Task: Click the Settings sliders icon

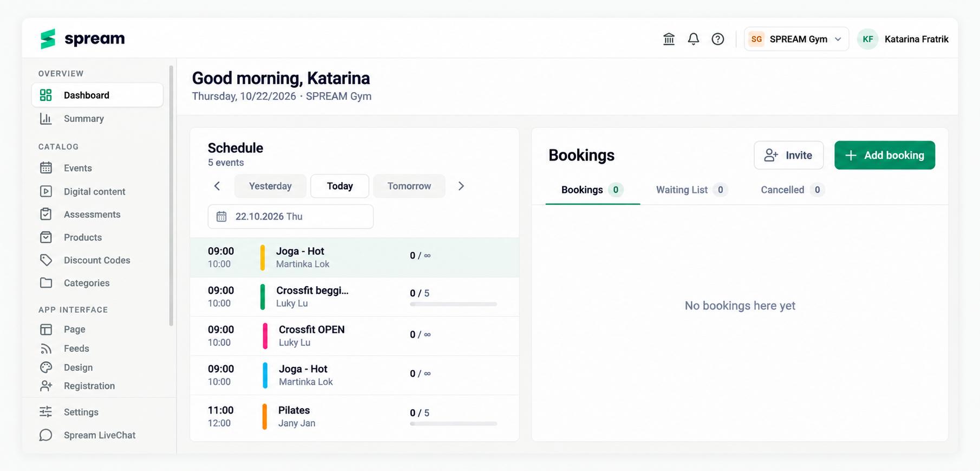Action: 46,412
